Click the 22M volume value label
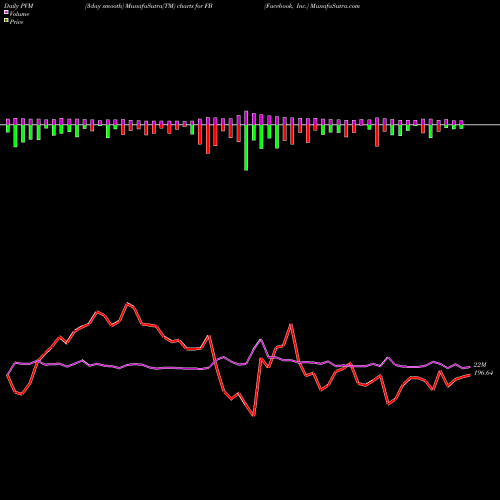 [x=480, y=365]
